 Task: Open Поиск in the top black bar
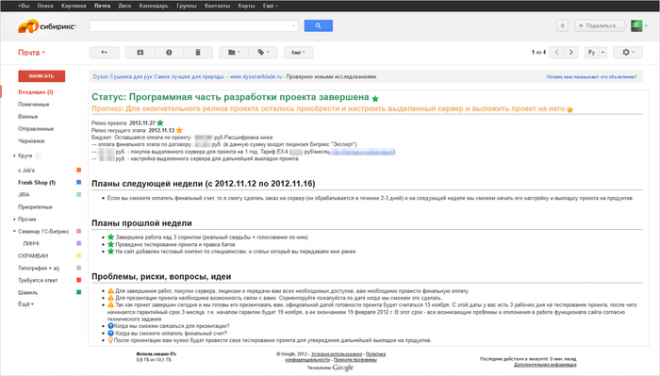point(45,6)
